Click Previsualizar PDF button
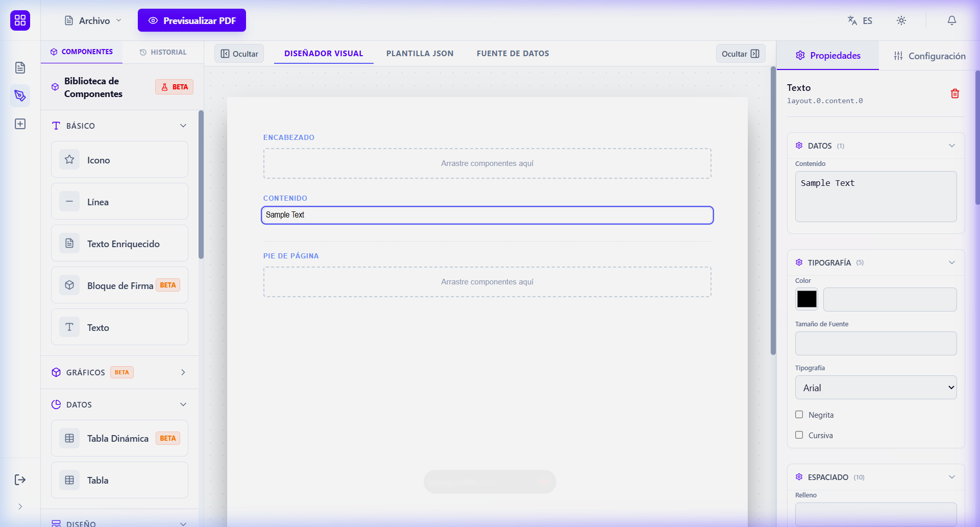The image size is (980, 527). tap(192, 20)
